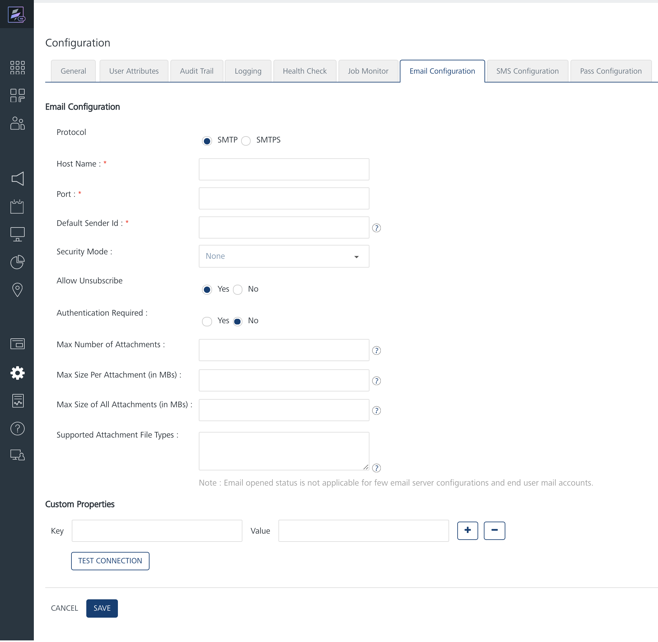Open the QR-style dashboard icon in sidebar
Screen dimensions: 658x642
17,95
